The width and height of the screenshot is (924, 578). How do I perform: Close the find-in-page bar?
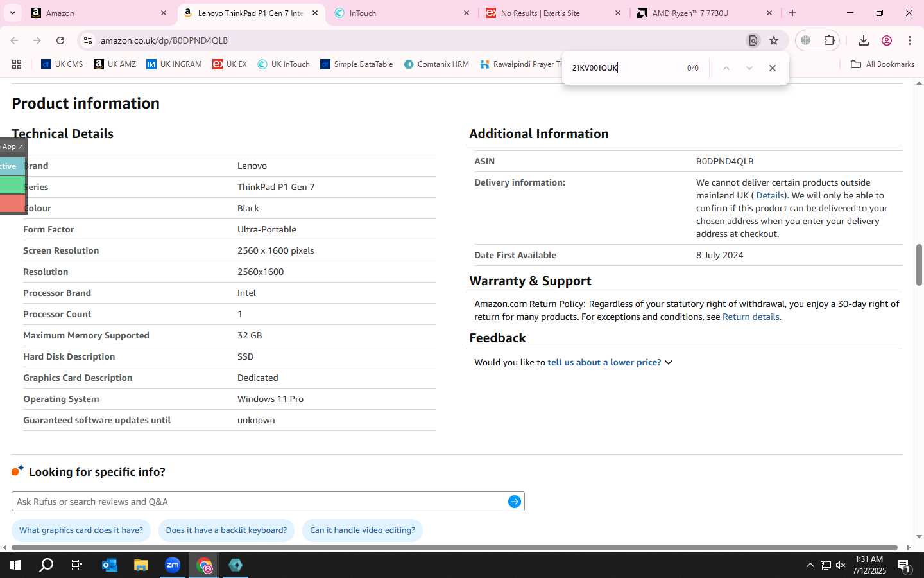pos(773,68)
